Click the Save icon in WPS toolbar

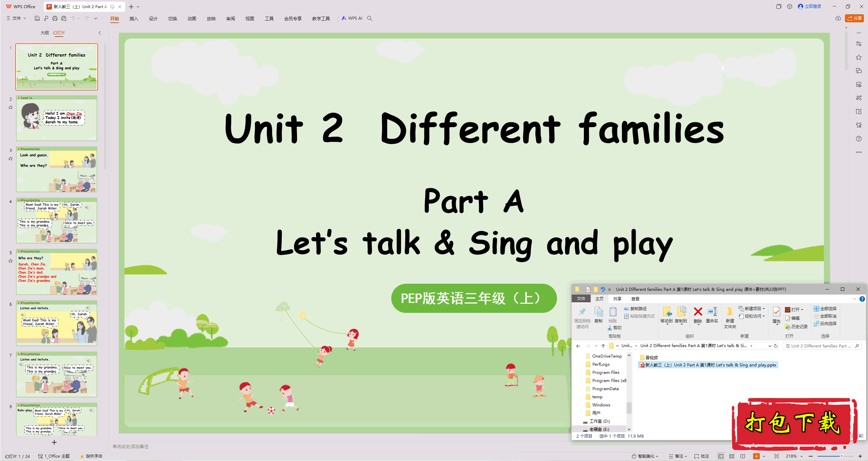(37, 18)
